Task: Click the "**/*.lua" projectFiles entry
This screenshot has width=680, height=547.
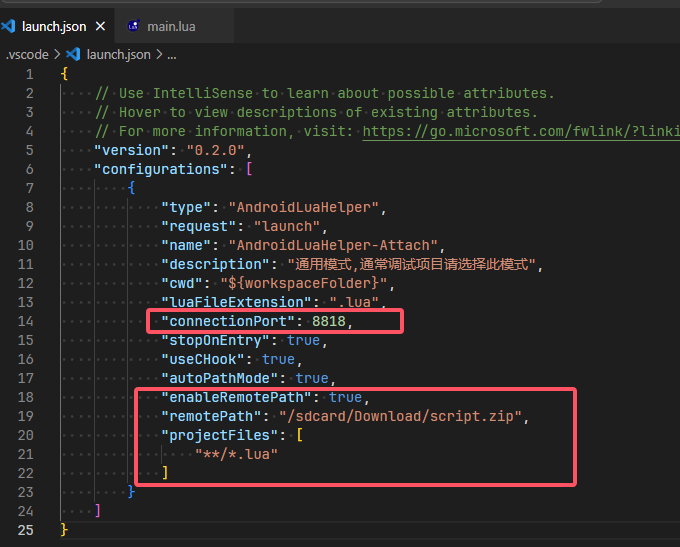Action: coord(236,454)
